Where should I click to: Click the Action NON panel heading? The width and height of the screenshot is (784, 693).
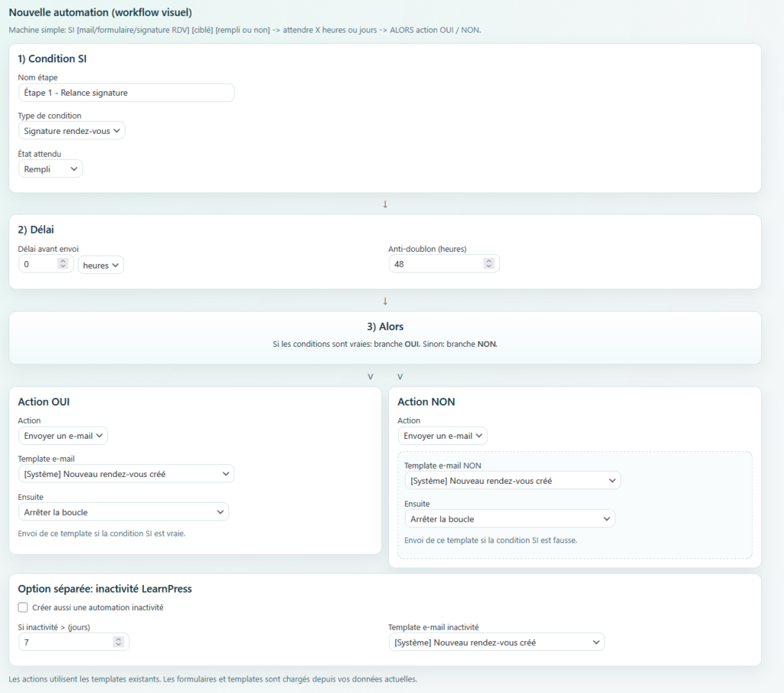(426, 402)
